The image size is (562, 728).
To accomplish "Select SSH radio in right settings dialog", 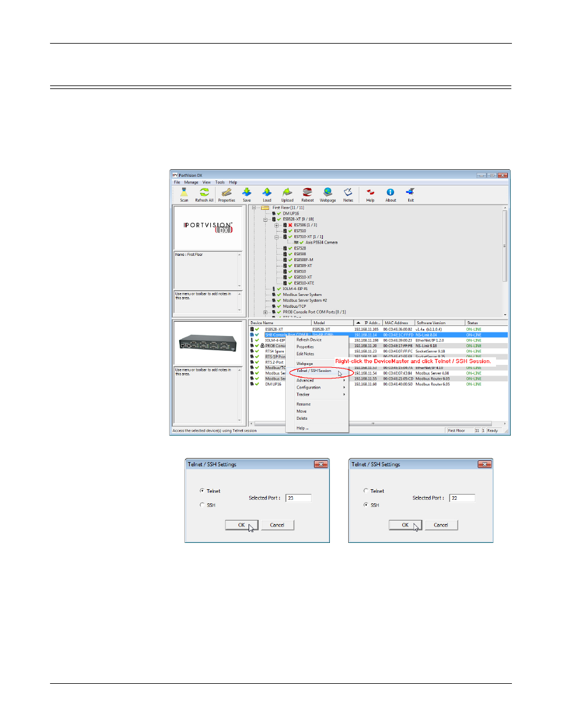I will [x=366, y=505].
